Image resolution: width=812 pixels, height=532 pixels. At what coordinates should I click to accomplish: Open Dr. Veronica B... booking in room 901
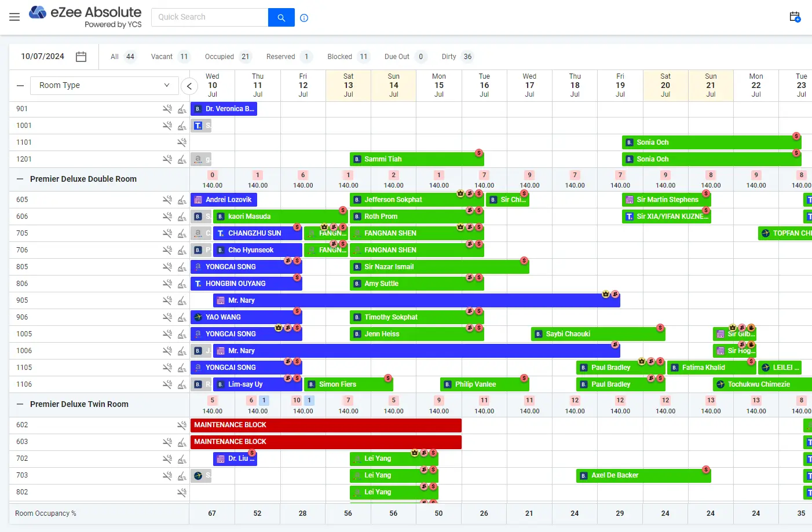224,109
